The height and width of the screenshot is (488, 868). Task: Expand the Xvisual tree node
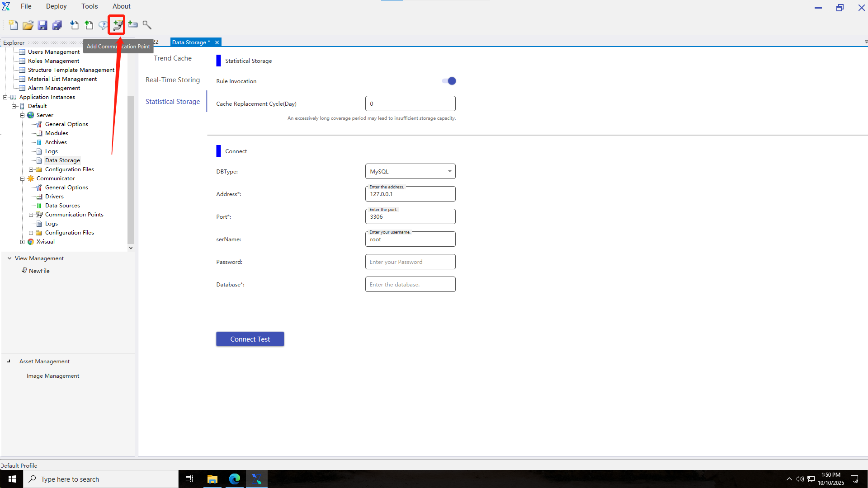pyautogui.click(x=22, y=242)
